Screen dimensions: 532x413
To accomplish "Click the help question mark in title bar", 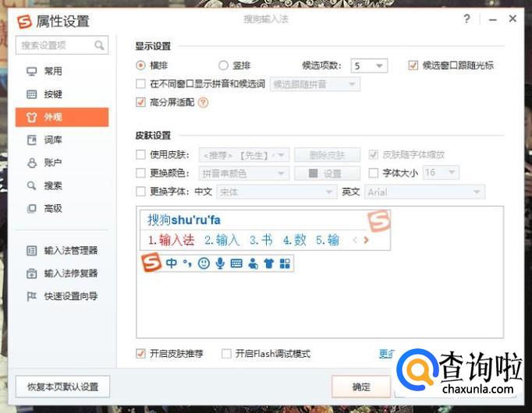I will tap(466, 19).
